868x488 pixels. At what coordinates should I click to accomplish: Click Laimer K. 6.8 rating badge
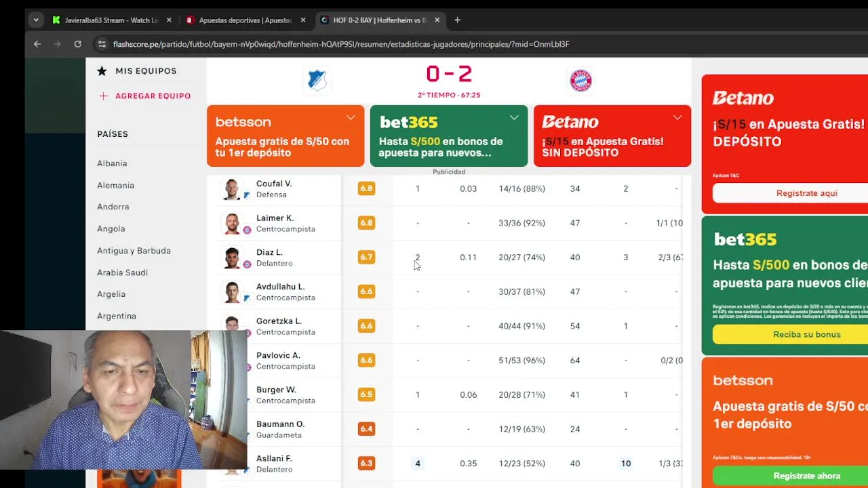(x=366, y=223)
